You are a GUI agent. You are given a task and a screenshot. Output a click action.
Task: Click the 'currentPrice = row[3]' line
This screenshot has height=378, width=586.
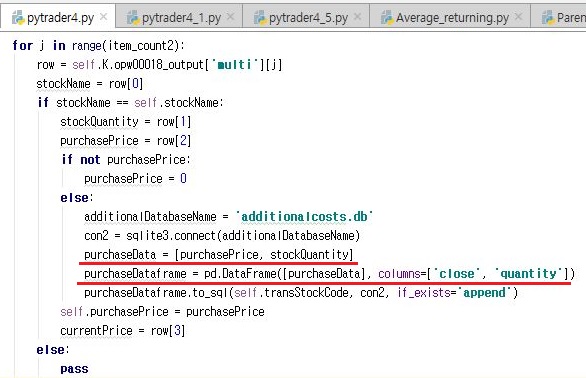pos(123,331)
